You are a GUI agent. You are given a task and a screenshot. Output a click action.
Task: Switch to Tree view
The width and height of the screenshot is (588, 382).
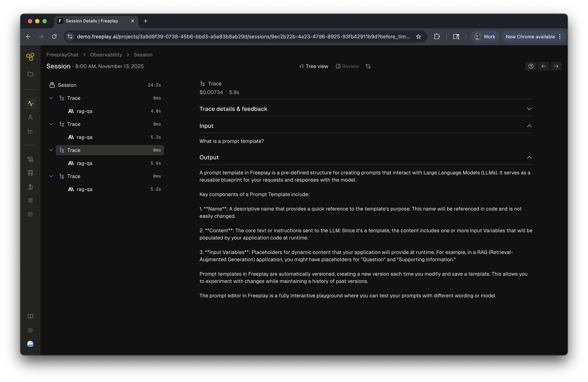(314, 66)
